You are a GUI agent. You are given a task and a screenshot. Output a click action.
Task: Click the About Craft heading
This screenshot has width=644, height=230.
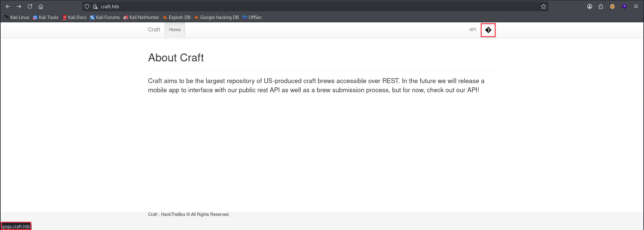point(176,58)
